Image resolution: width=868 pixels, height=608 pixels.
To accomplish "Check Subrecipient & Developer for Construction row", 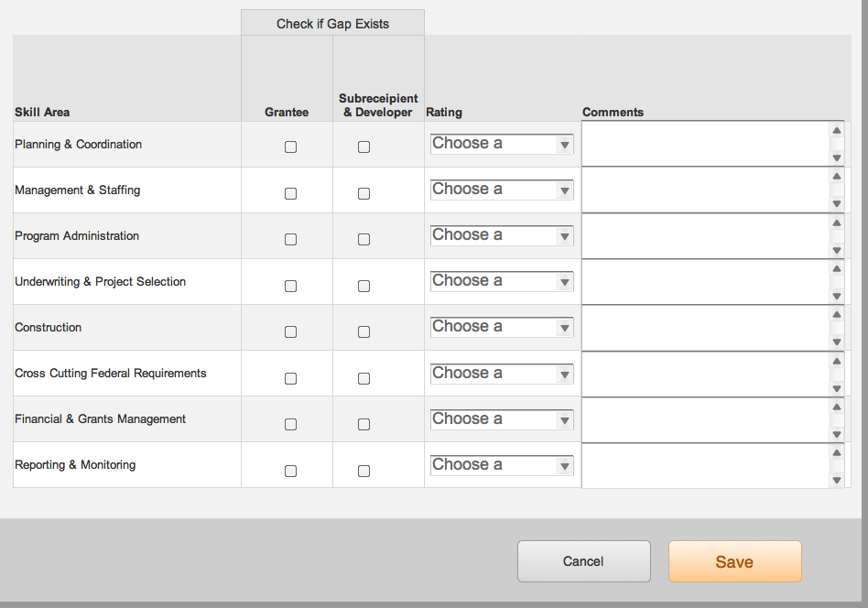I will click(363, 331).
